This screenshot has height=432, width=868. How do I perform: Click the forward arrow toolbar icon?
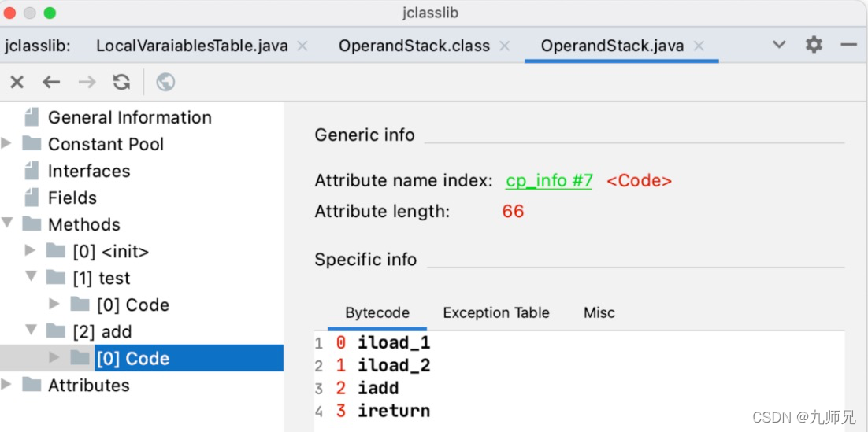[87, 82]
